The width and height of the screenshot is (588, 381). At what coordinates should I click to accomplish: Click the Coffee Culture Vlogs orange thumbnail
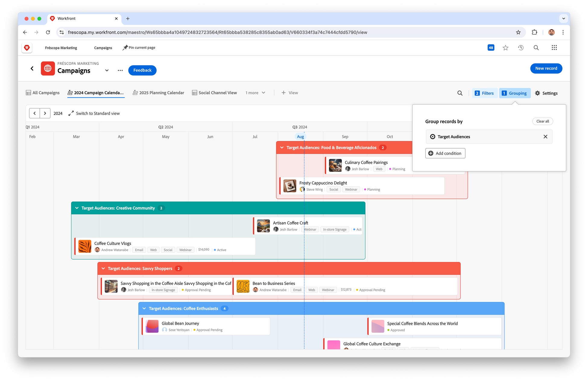coord(85,246)
